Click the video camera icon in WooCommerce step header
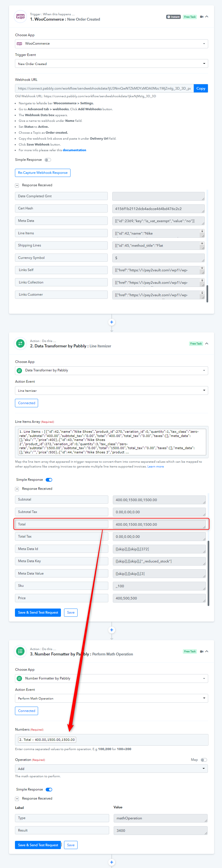Image resolution: width=222 pixels, height=868 pixels. pyautogui.click(x=201, y=16)
